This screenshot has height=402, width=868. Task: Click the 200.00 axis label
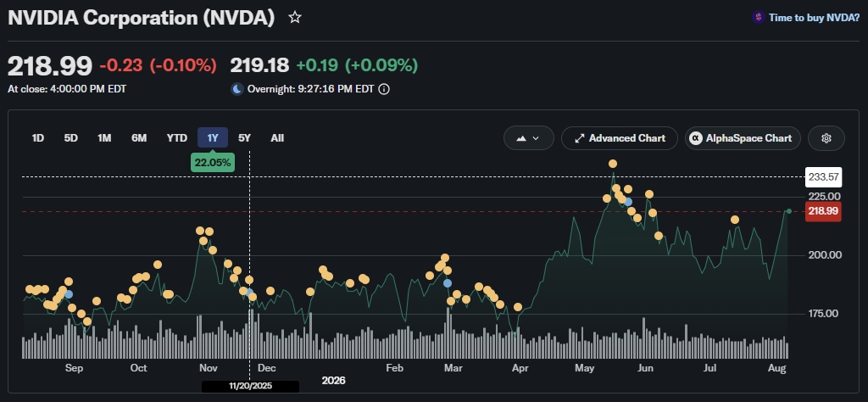(825, 255)
